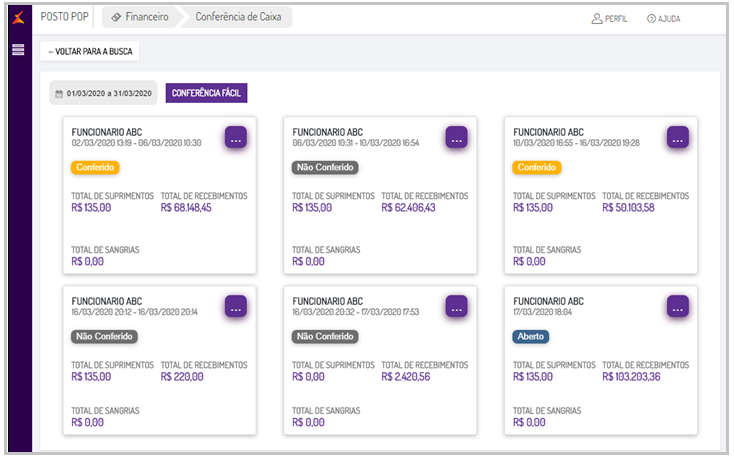
Task: Click Conferido badge on first card
Action: [95, 168]
